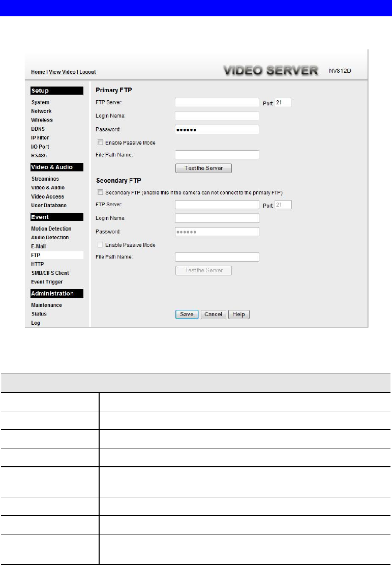Open Maintenance page

point(46,305)
